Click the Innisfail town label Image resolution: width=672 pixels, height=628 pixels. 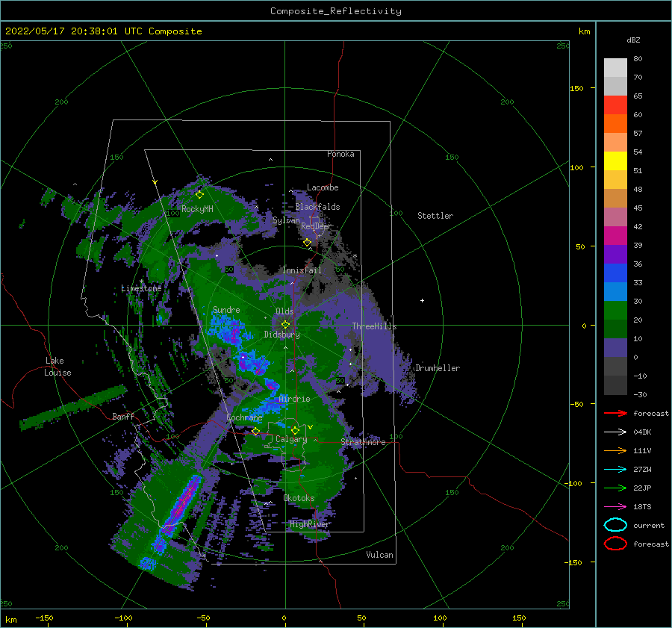point(302,270)
